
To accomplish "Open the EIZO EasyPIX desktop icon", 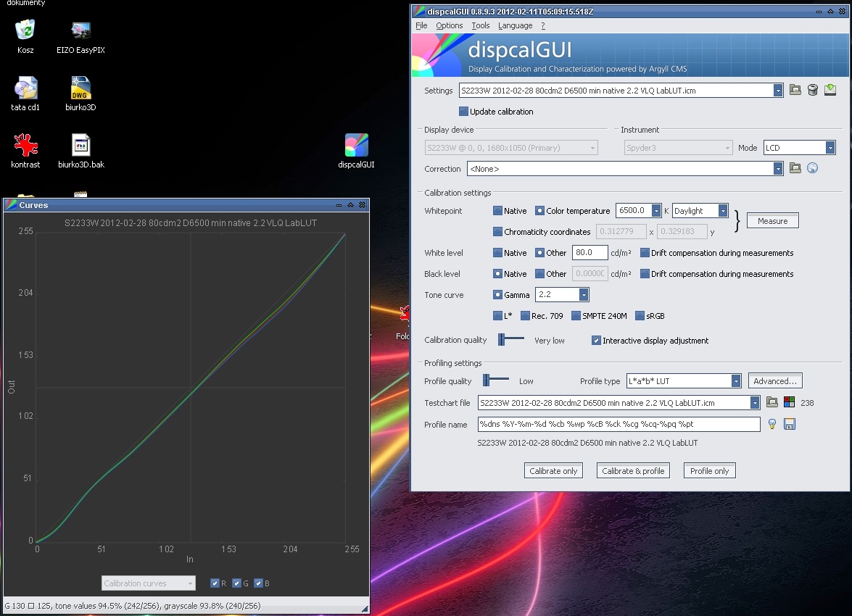I will 80,30.
